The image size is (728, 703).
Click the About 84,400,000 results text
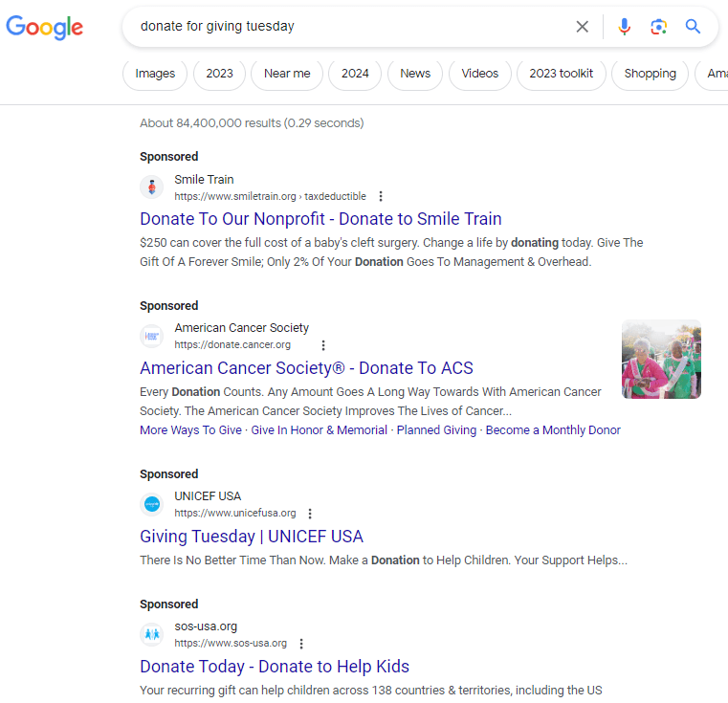pos(252,123)
